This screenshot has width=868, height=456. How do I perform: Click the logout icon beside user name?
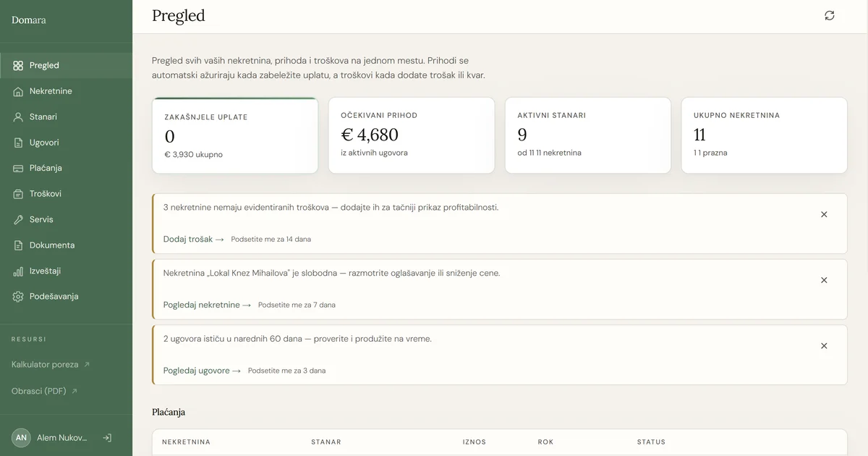coord(107,438)
